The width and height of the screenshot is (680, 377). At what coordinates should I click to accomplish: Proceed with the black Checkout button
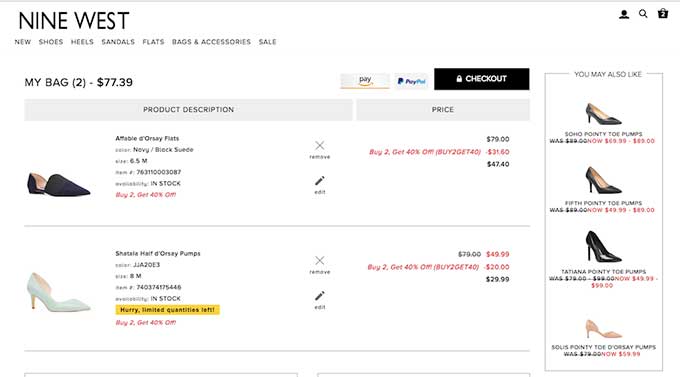481,79
